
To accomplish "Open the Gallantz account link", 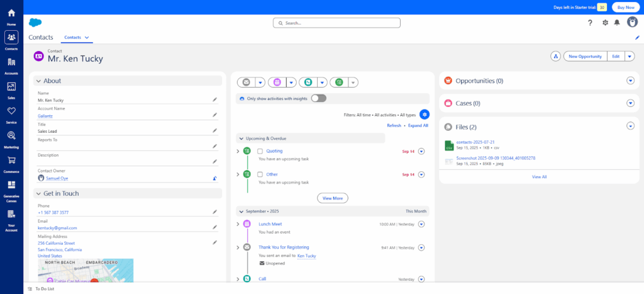I will click(47, 115).
